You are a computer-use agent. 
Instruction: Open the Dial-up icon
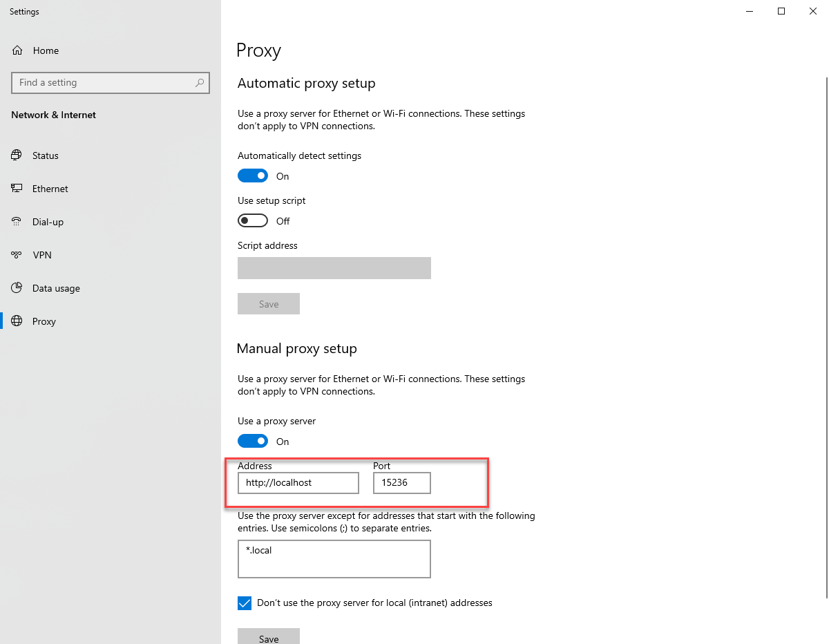click(17, 222)
